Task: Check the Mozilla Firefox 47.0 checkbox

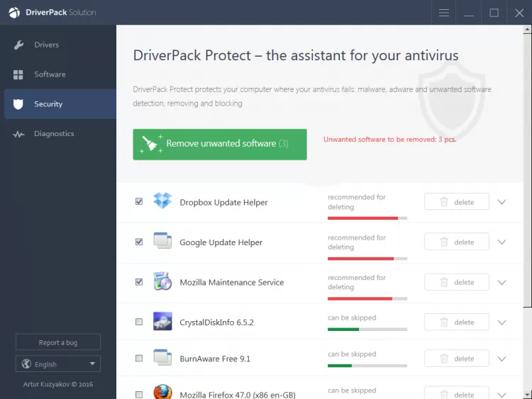Action: (x=139, y=395)
